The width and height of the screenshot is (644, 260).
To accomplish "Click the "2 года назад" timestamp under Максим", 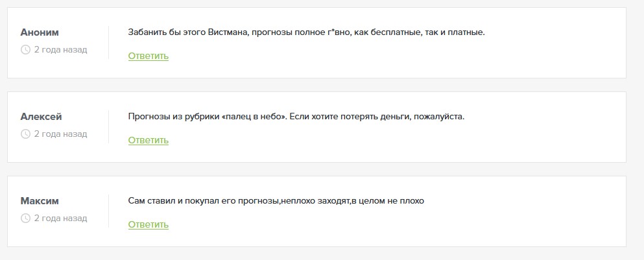I will (x=60, y=219).
